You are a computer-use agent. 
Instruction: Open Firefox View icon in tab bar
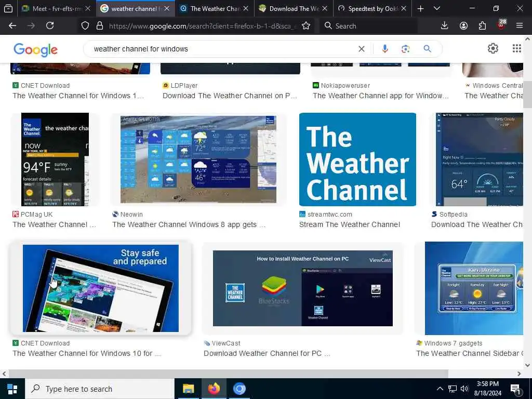8,9
